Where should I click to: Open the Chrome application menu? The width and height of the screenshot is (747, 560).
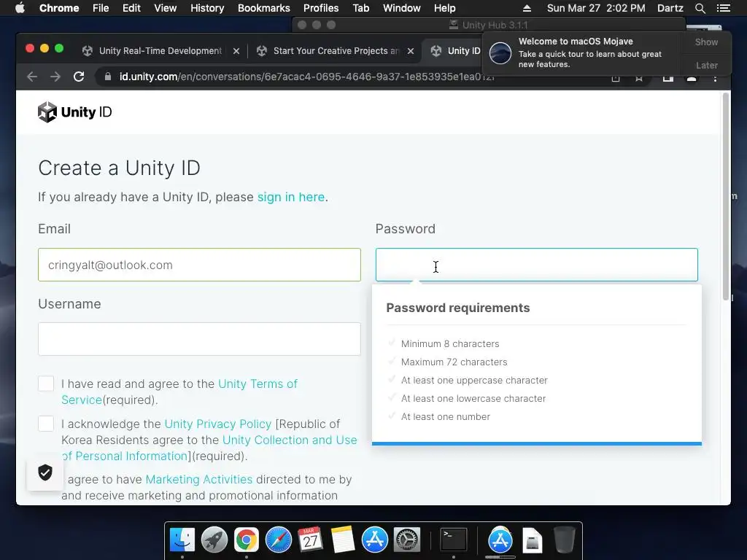(59, 8)
